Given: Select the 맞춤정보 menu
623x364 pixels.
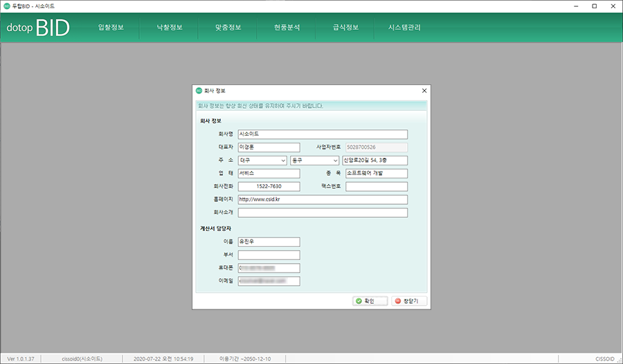Looking at the screenshot, I should [x=228, y=28].
